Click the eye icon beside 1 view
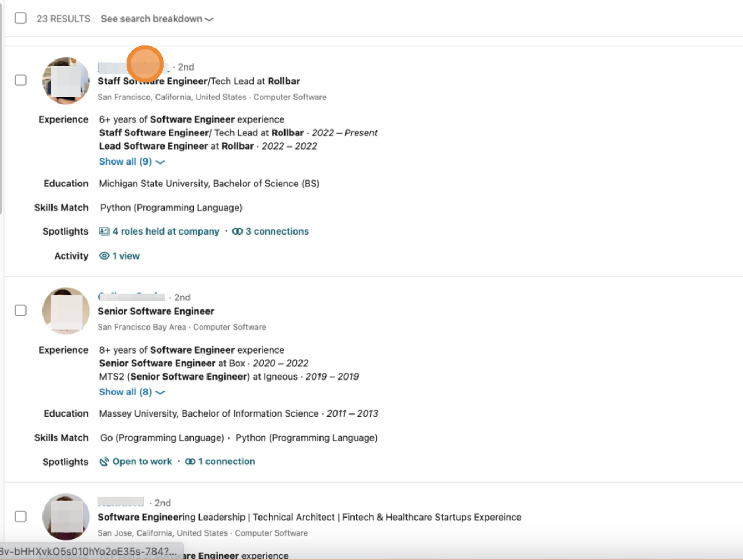This screenshot has width=743, height=560. (104, 256)
